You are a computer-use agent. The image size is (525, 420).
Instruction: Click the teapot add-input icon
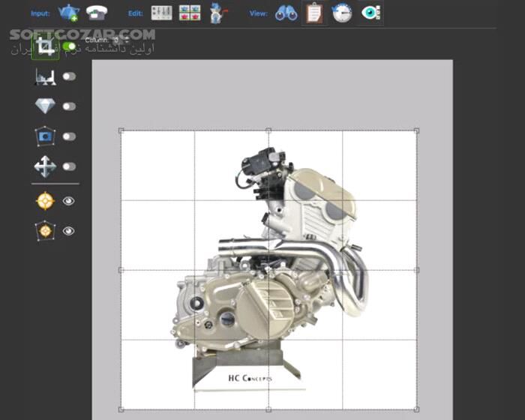(69, 13)
